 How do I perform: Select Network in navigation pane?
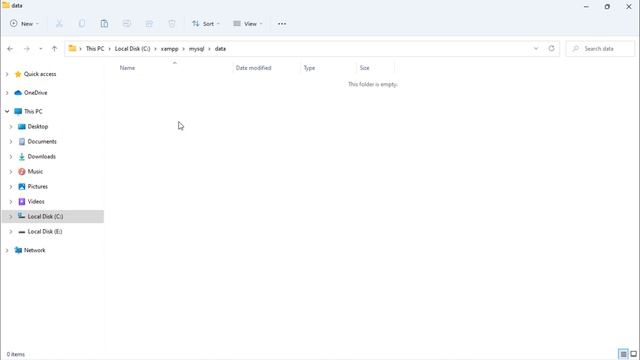pyautogui.click(x=34, y=250)
